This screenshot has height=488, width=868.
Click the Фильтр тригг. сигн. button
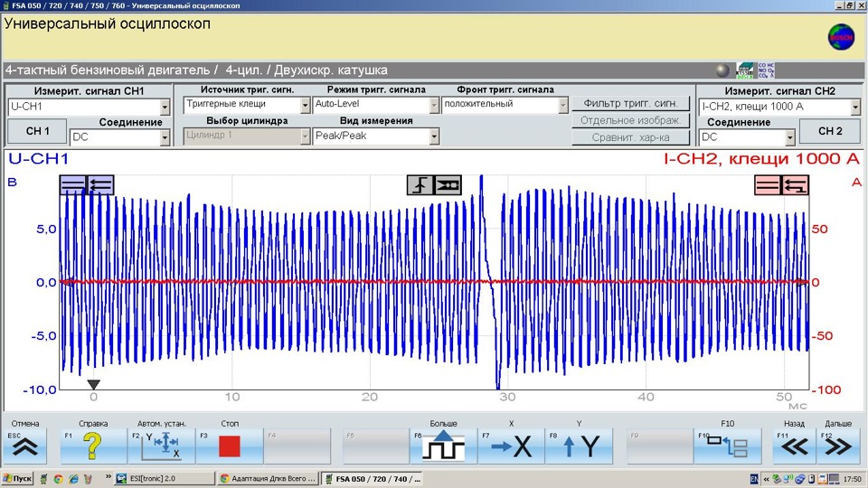click(630, 104)
